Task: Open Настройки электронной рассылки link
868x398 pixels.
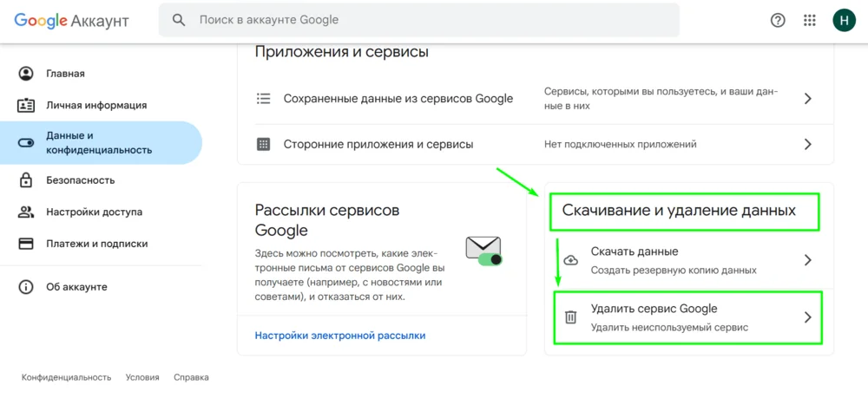Action: pos(339,336)
